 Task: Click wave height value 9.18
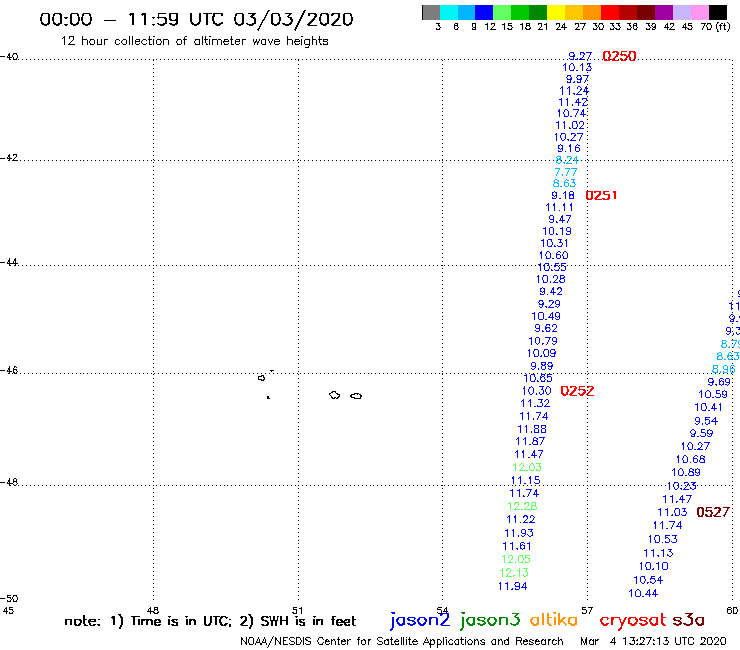coord(563,195)
